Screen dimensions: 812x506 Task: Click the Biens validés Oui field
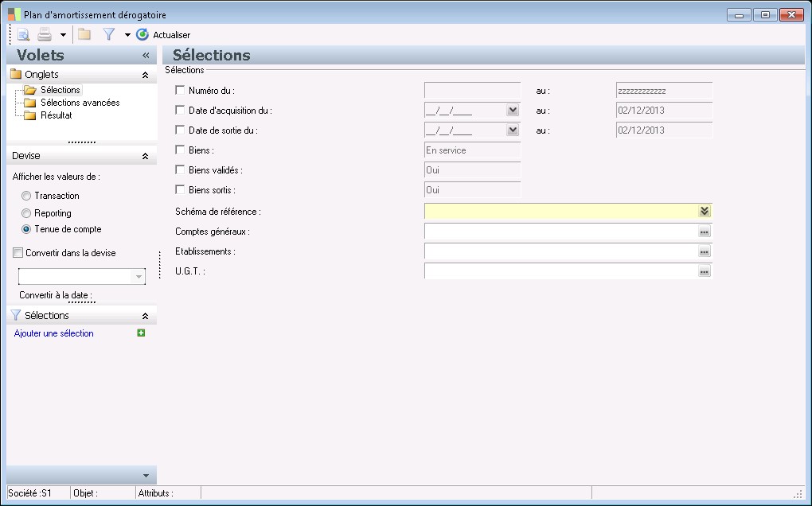(x=472, y=169)
